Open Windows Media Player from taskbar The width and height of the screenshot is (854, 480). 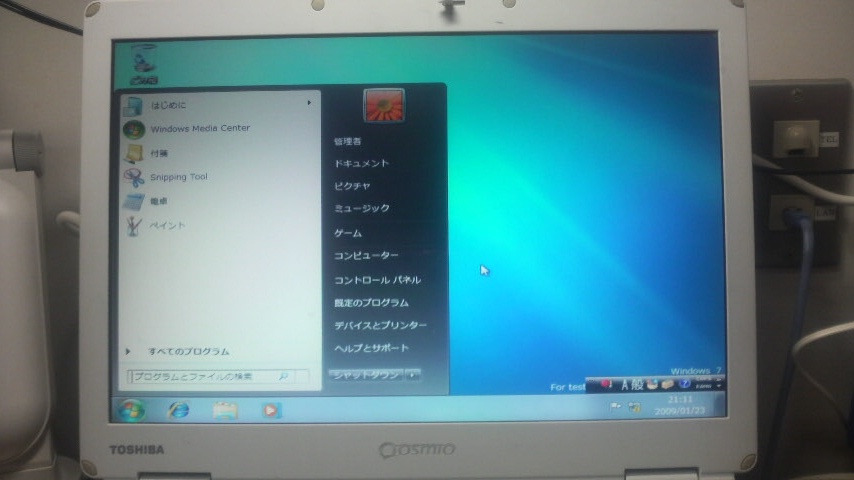pos(271,410)
